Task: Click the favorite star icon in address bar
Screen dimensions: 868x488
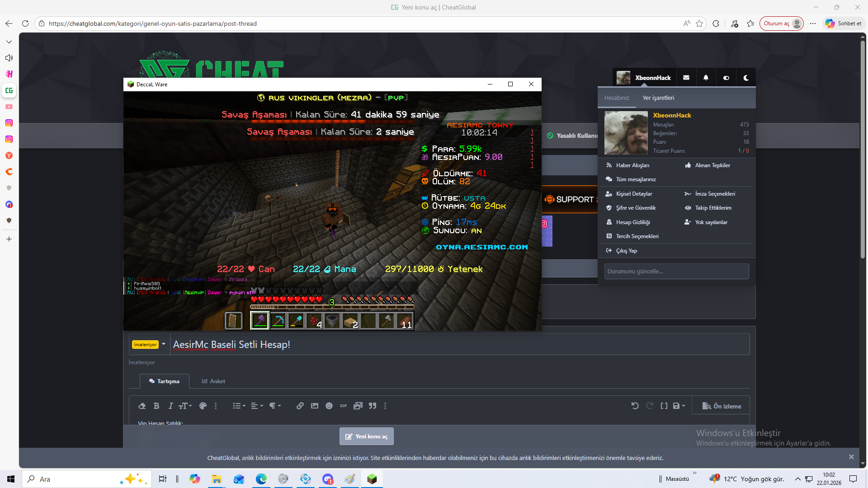Action: (x=700, y=23)
